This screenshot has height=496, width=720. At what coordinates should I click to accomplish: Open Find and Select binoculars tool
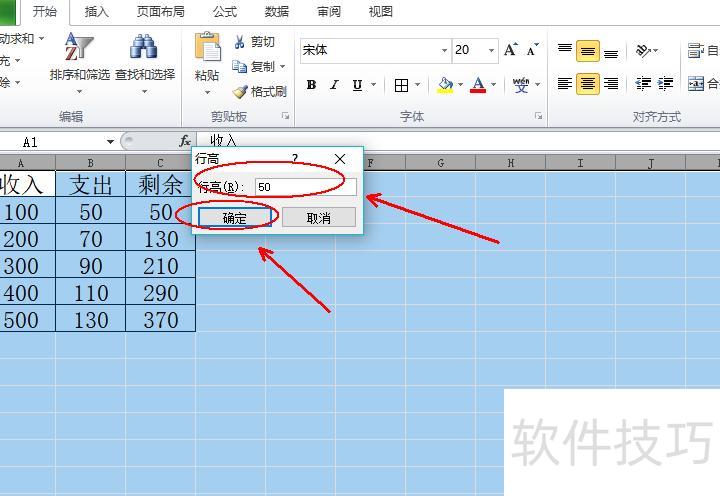(145, 62)
